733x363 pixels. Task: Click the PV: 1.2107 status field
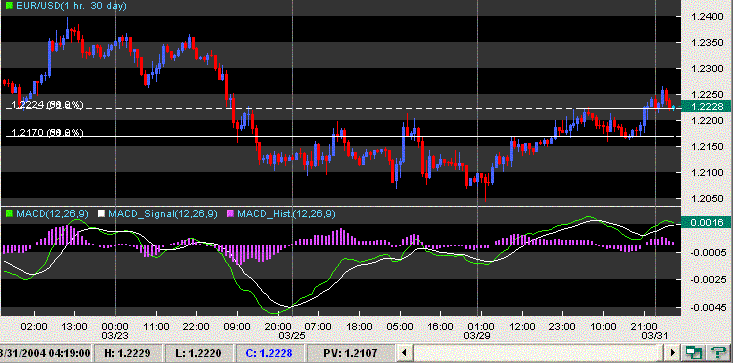[x=351, y=352]
